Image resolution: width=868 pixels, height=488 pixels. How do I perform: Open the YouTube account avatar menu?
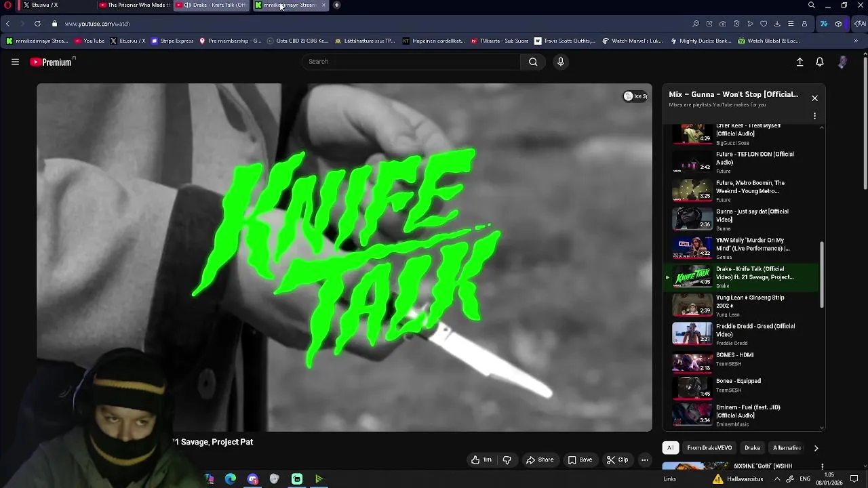843,62
